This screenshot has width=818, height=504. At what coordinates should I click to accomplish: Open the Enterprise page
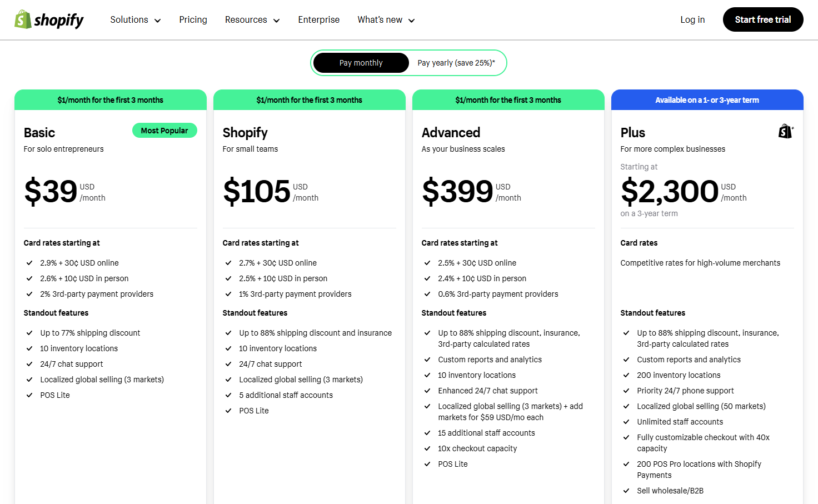[x=318, y=20]
